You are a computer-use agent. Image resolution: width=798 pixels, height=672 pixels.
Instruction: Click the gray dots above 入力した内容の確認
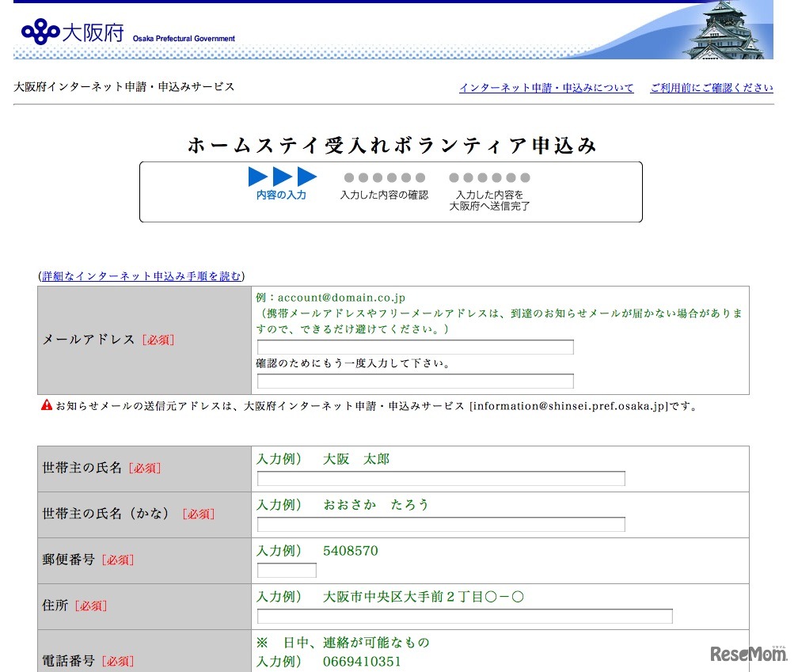[x=384, y=178]
